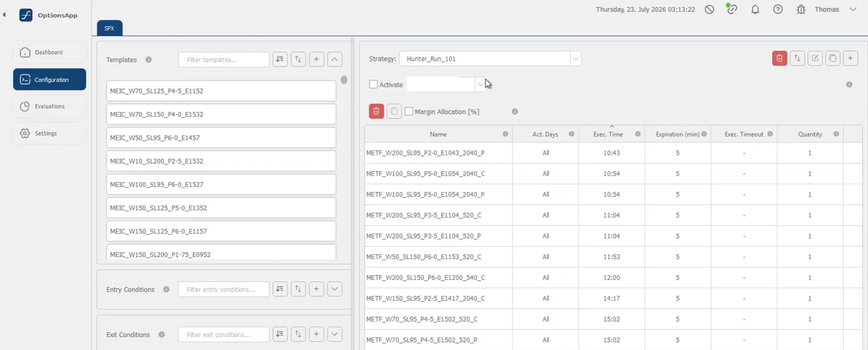Viewport: 868px width, 350px height.
Task: Open the Evaluations page
Action: point(49,106)
